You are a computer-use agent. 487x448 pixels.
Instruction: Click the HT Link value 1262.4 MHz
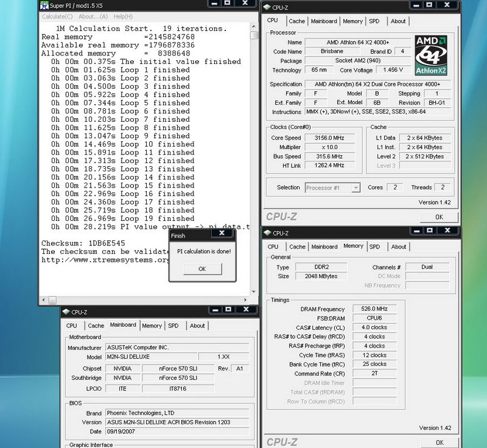329,166
